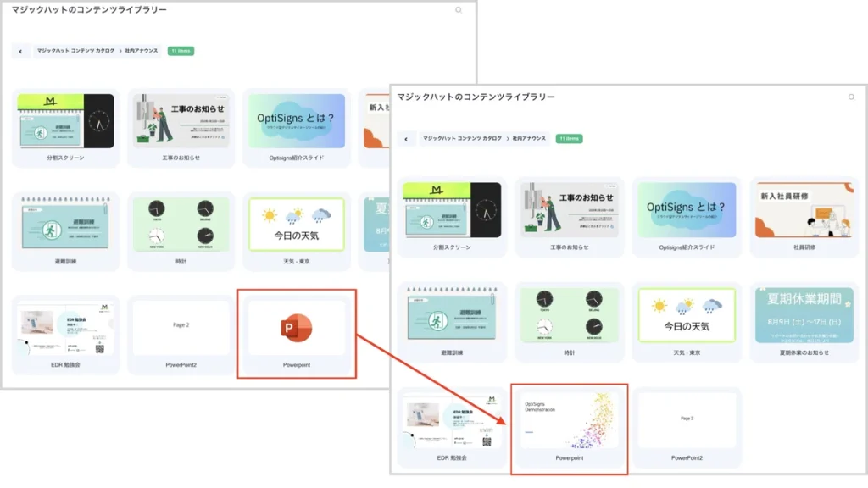Image resolution: width=868 pixels, height=488 pixels.
Task: Select the Page 2 PowerPoint2 card in the front window
Action: pyautogui.click(x=687, y=419)
